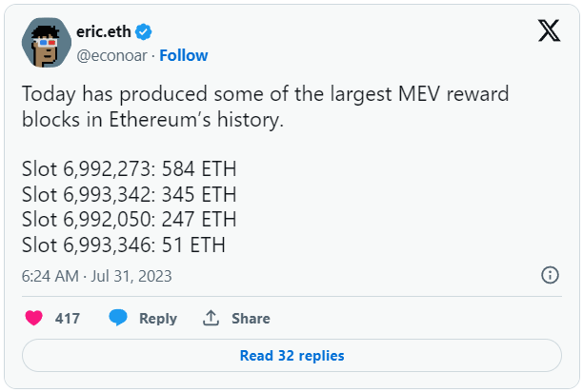Click the Share label text
Image resolution: width=583 pixels, height=392 pixels.
coord(251,319)
